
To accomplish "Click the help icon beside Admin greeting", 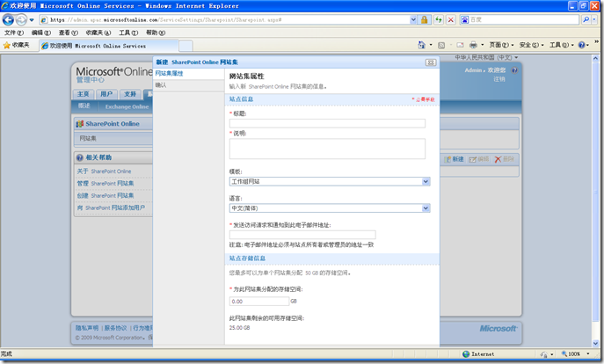I will 514,70.
